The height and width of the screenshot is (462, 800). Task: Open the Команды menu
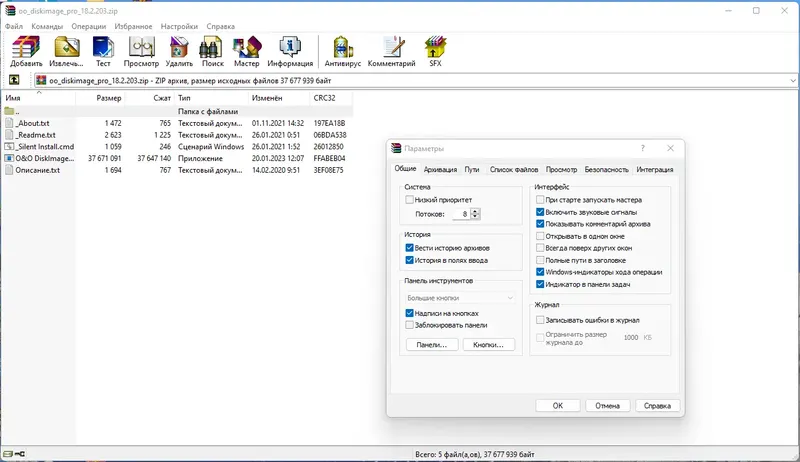[x=47, y=26]
